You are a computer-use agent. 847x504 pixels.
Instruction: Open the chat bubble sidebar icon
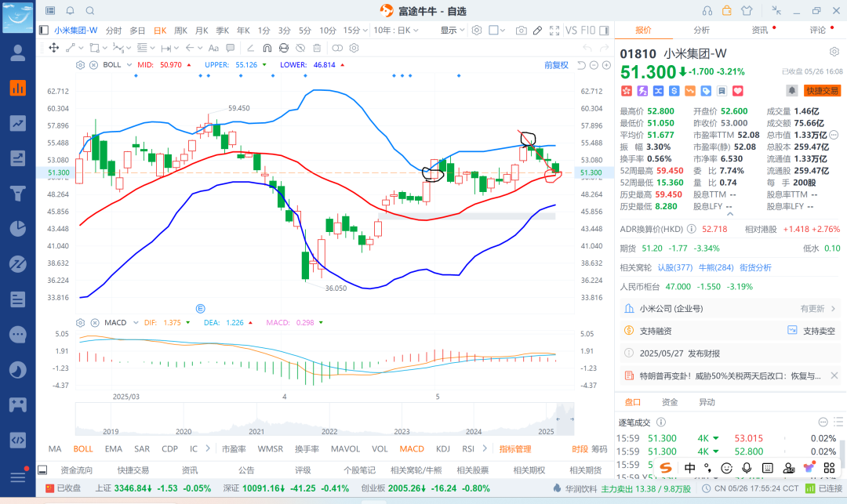pyautogui.click(x=18, y=335)
